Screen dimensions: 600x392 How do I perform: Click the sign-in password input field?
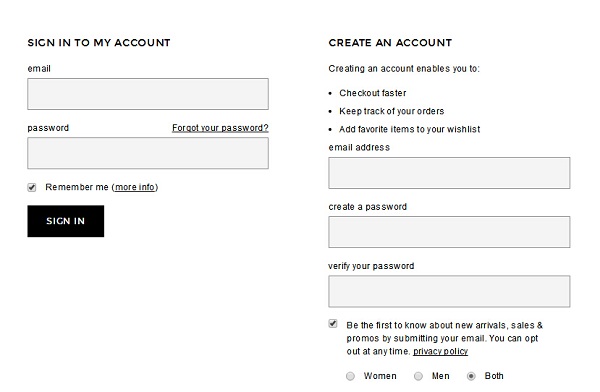coord(148,153)
